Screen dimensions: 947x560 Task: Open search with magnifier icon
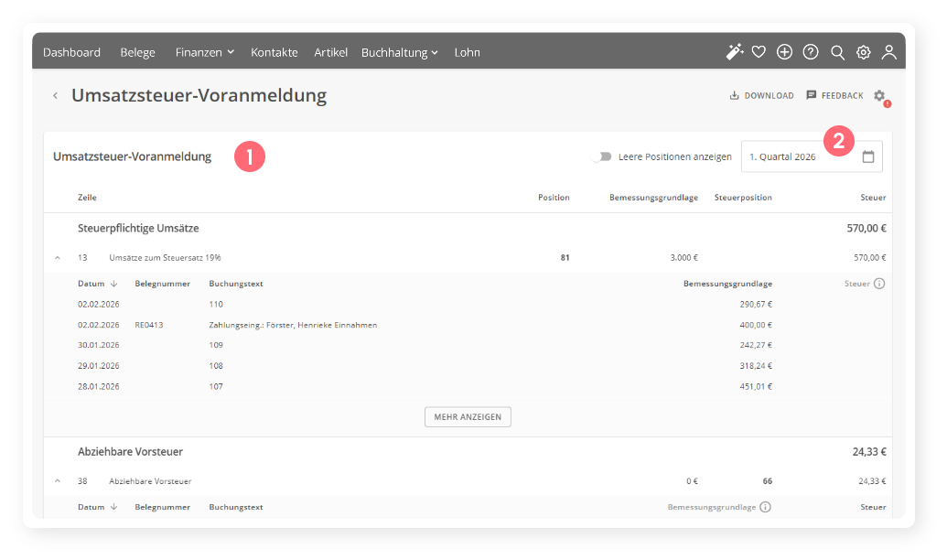click(x=837, y=52)
